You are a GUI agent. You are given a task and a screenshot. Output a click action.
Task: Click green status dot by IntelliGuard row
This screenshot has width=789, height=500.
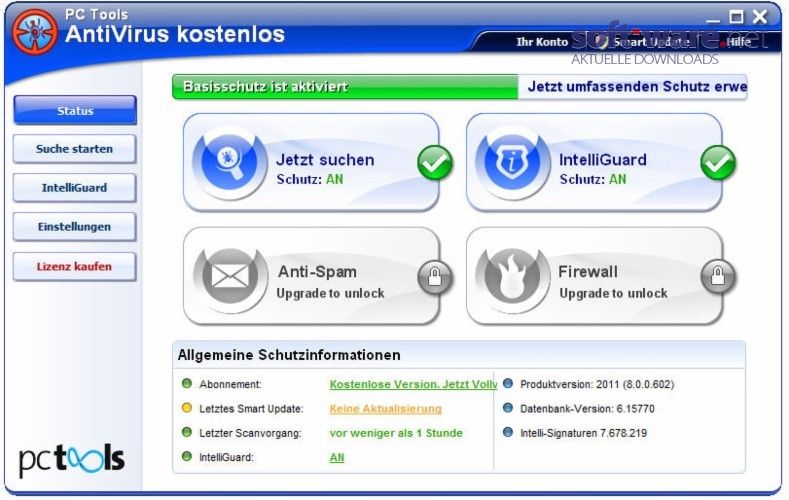coord(187,457)
